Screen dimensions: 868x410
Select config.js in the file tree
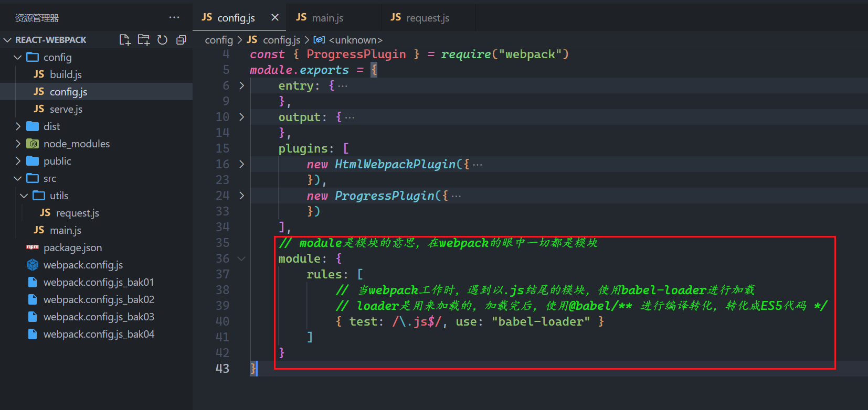[x=96, y=92]
